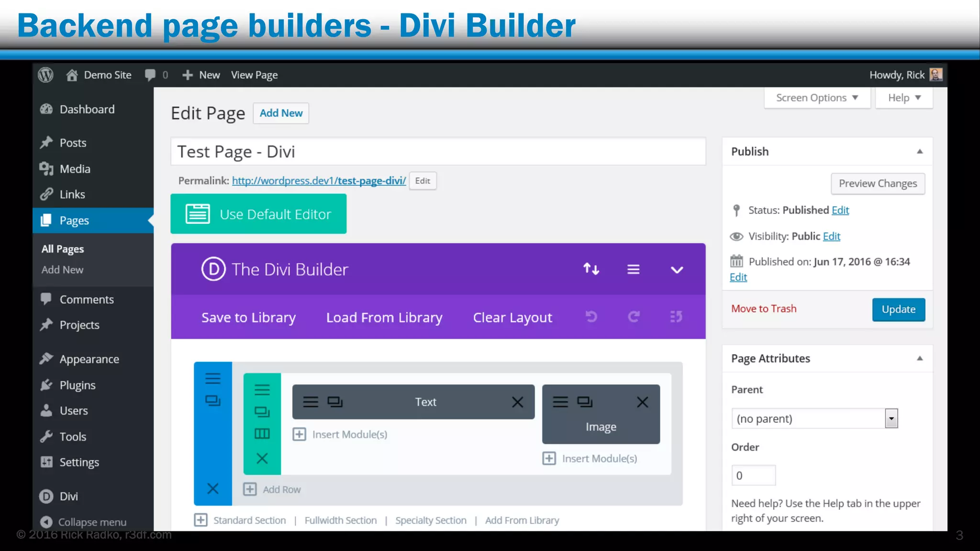The image size is (980, 551).
Task: Open the Parent page dropdown
Action: (814, 419)
